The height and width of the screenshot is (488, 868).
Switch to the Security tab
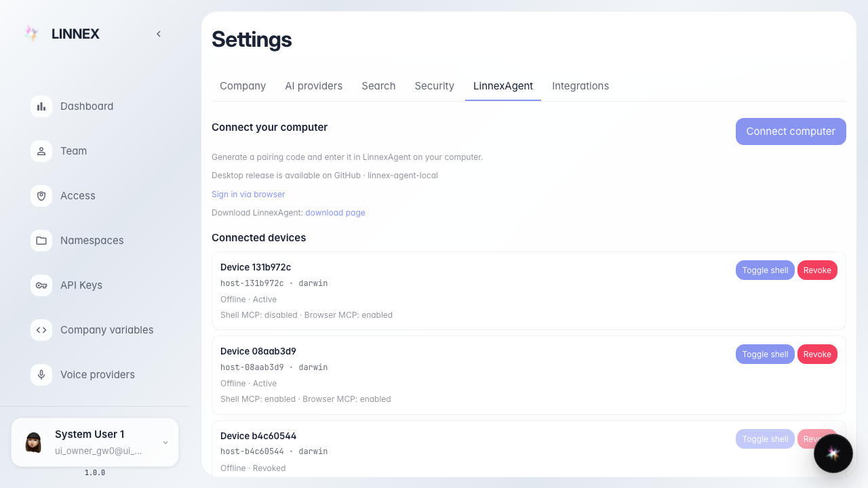[435, 86]
